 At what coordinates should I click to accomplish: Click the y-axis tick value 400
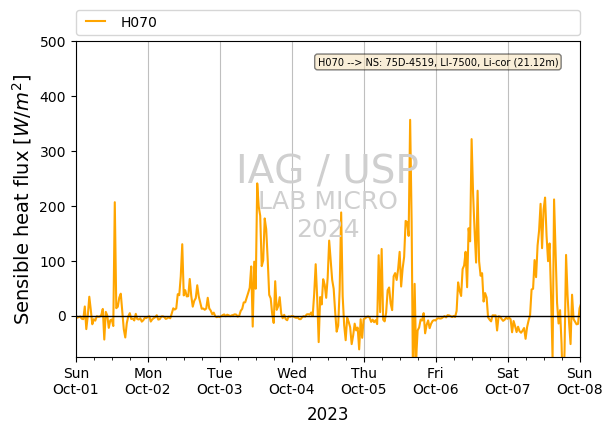53,97
